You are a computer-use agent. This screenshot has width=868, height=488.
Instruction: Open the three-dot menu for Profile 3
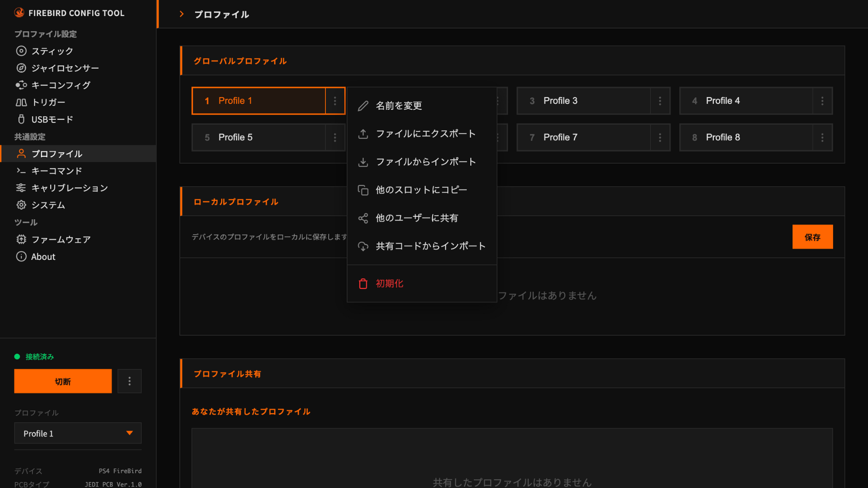pyautogui.click(x=660, y=101)
